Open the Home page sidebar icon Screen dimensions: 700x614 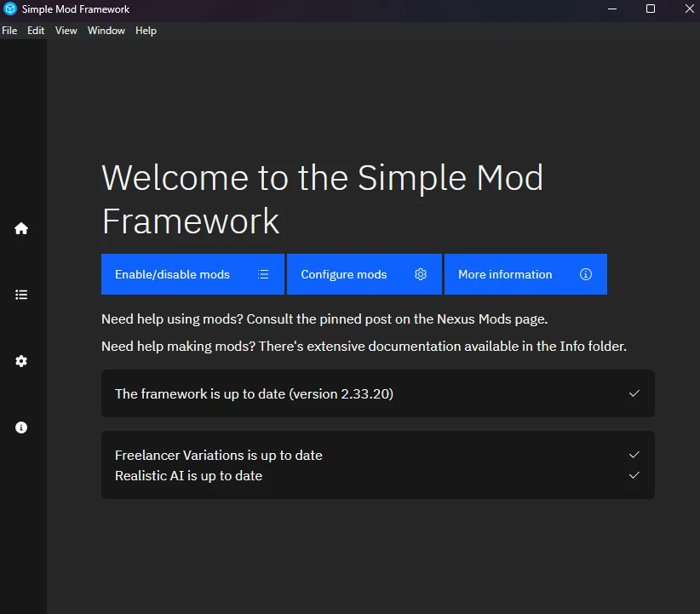(x=21, y=228)
